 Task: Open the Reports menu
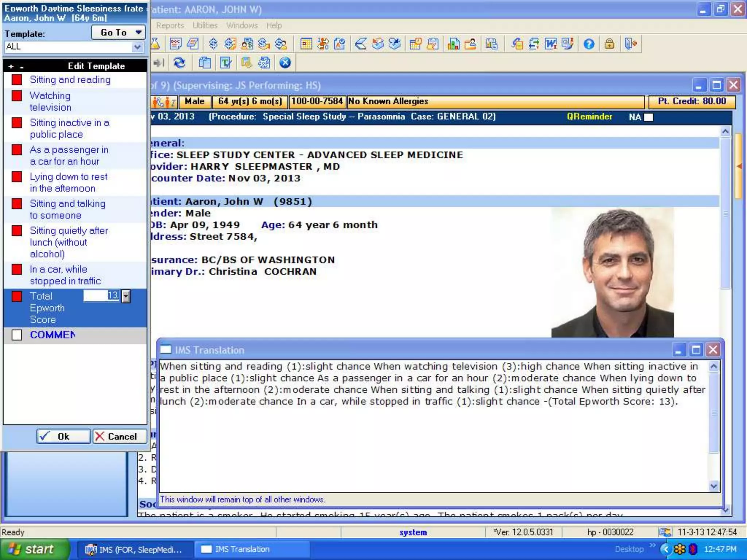170,26
